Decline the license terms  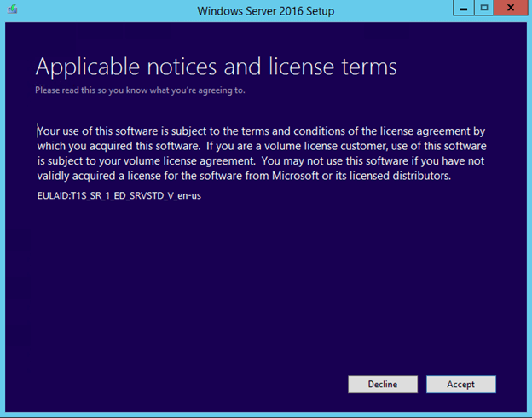(x=383, y=385)
